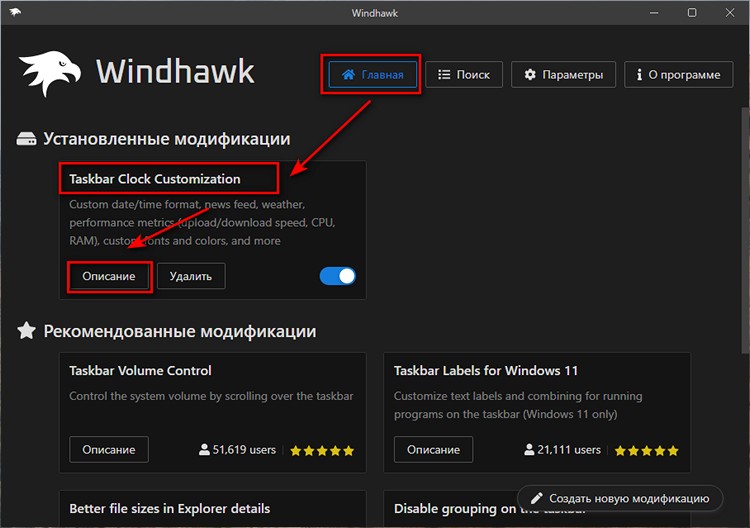
Task: Select Taskbar Labels for Windows 11 title
Action: click(x=486, y=371)
